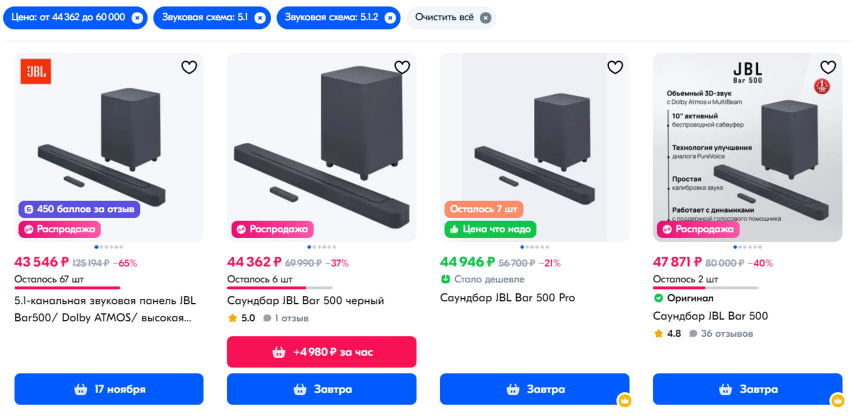Viewport: 868px width, 416px height.
Task: Add JBL Bar 500 Pro to cart
Action: [535, 389]
